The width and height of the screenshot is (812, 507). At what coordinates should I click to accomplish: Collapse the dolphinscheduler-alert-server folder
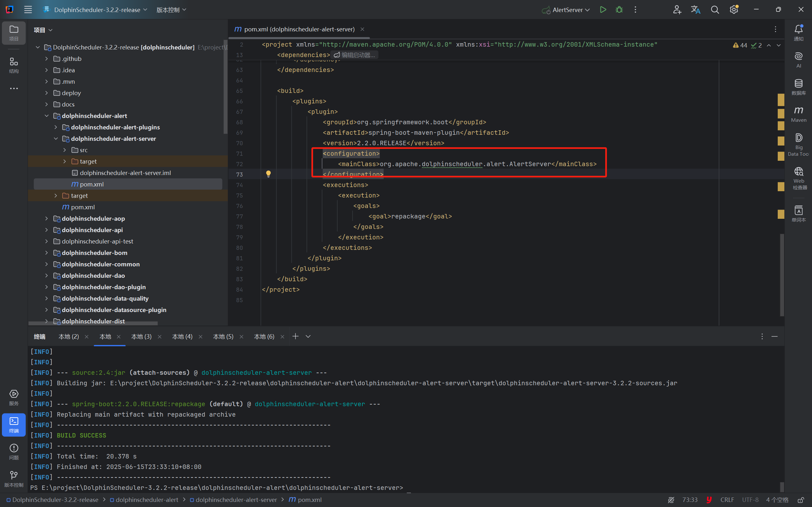coord(56,139)
